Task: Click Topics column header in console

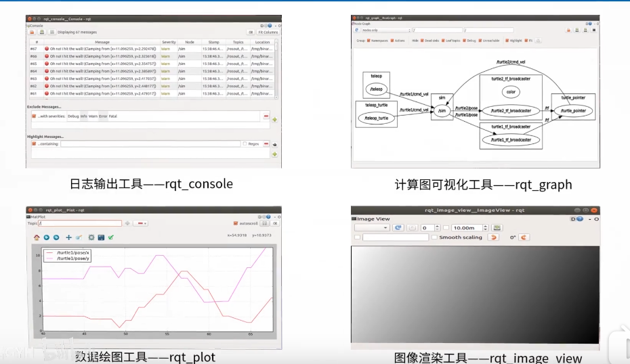Action: click(238, 42)
